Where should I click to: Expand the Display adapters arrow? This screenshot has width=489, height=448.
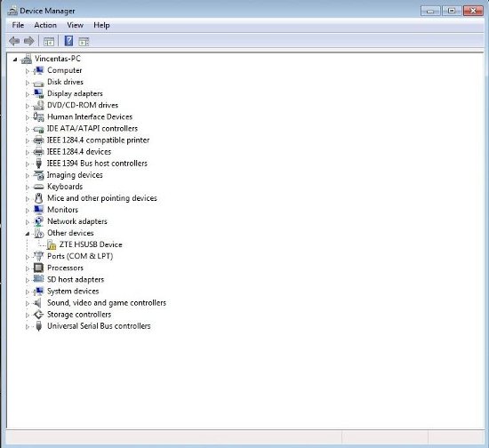pos(28,94)
